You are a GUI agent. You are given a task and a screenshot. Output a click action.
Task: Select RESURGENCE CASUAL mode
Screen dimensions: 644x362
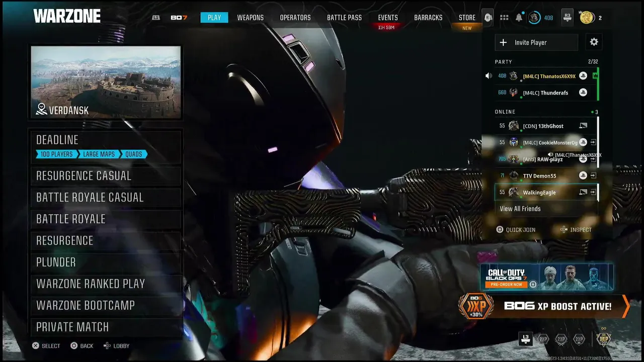(106, 176)
